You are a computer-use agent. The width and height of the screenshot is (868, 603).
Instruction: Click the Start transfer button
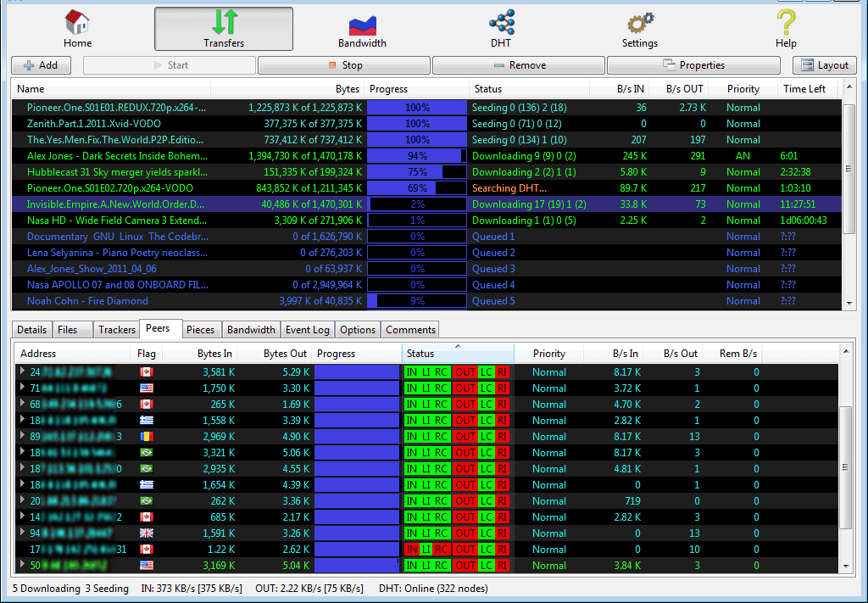[170, 65]
